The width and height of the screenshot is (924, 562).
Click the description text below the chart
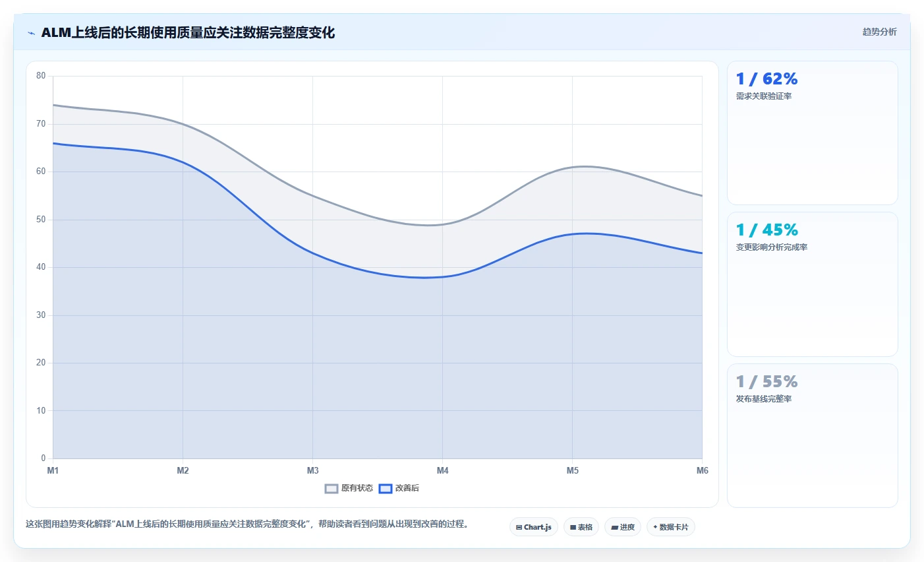tap(247, 524)
